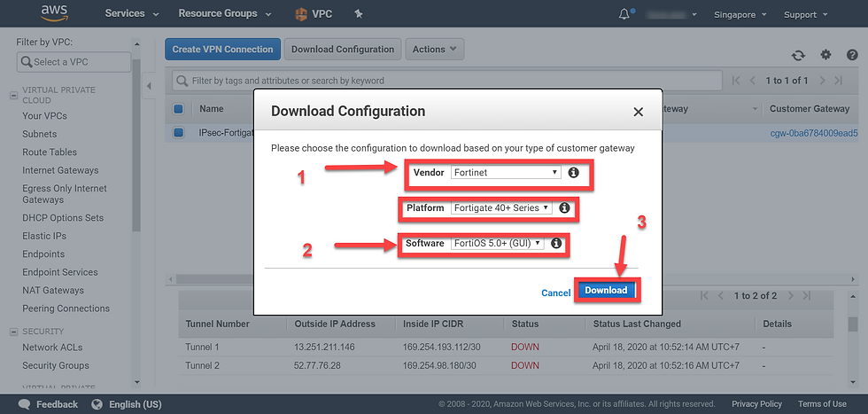This screenshot has height=414, width=868.
Task: Go to last page of tunnel list
Action: (807, 295)
